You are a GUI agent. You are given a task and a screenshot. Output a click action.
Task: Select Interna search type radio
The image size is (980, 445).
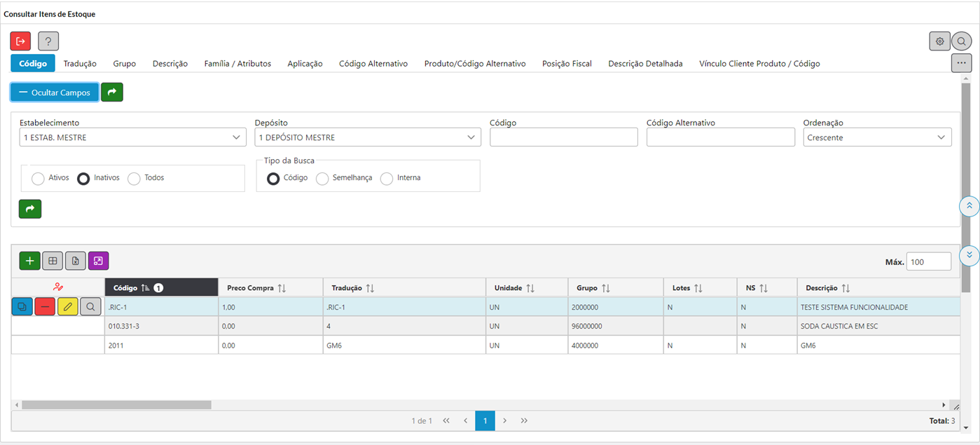387,179
